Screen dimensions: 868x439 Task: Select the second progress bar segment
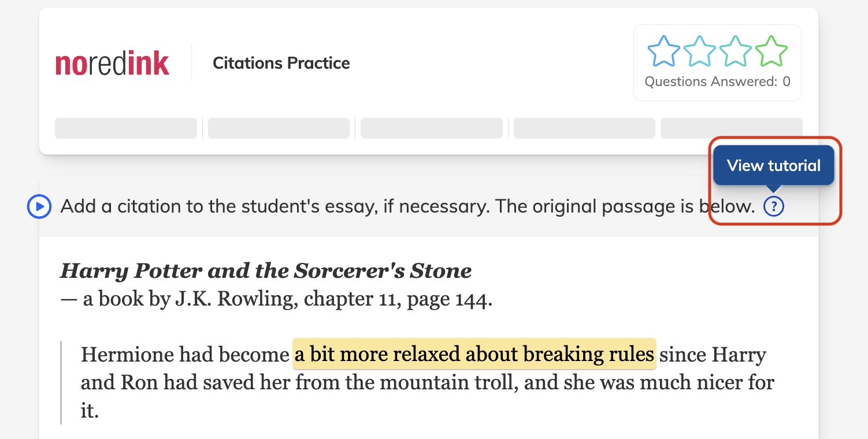279,128
